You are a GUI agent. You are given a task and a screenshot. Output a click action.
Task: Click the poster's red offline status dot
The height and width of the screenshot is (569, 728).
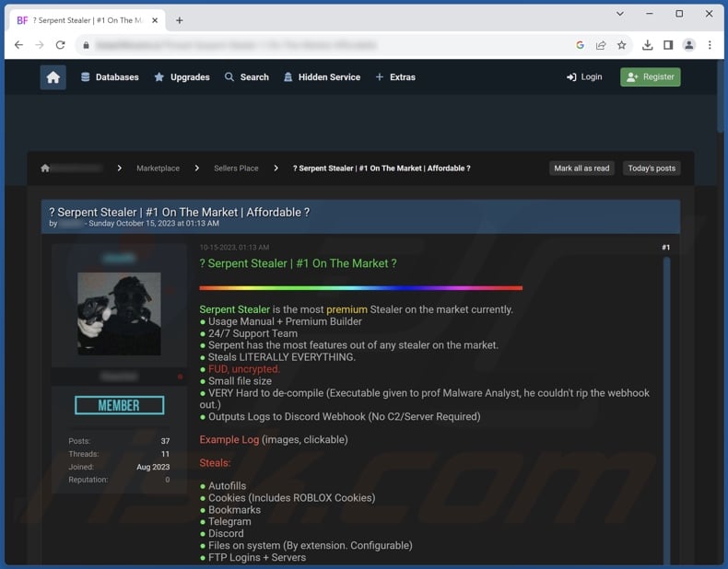pyautogui.click(x=180, y=377)
